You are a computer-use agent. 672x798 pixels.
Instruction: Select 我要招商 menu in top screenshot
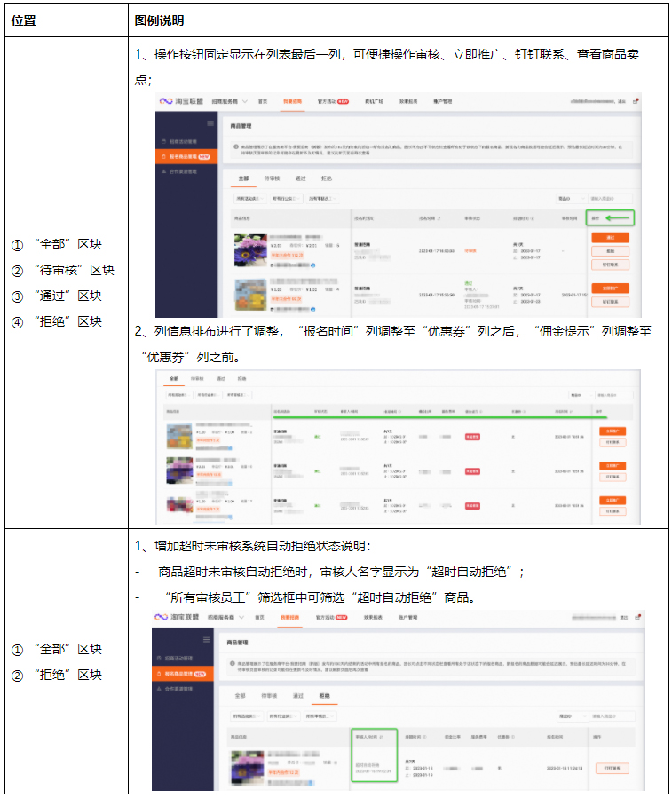[292, 101]
